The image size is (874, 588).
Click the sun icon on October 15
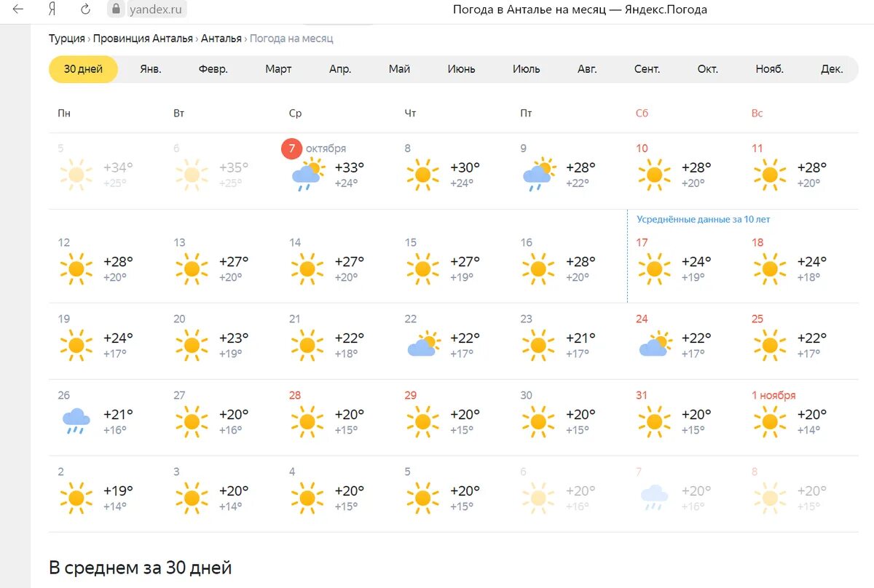pyautogui.click(x=423, y=269)
